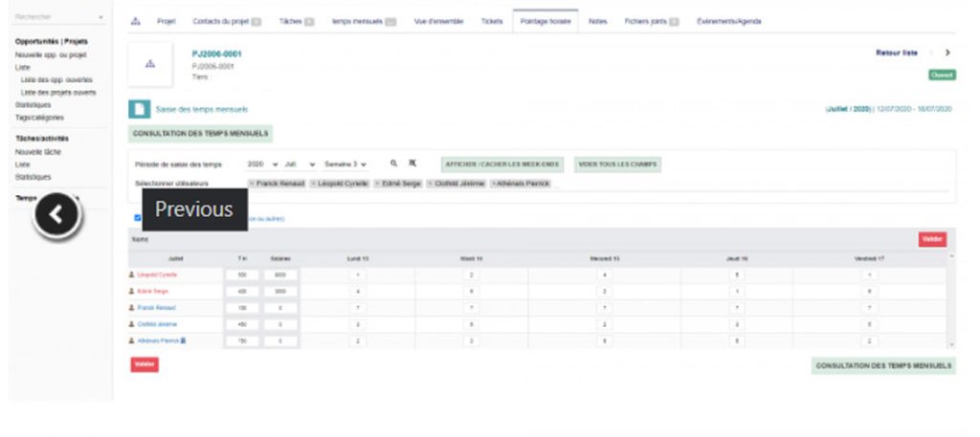Image resolution: width=980 pixels, height=437 pixels.
Task: Click the search magnifier icon in period row
Action: 393,164
